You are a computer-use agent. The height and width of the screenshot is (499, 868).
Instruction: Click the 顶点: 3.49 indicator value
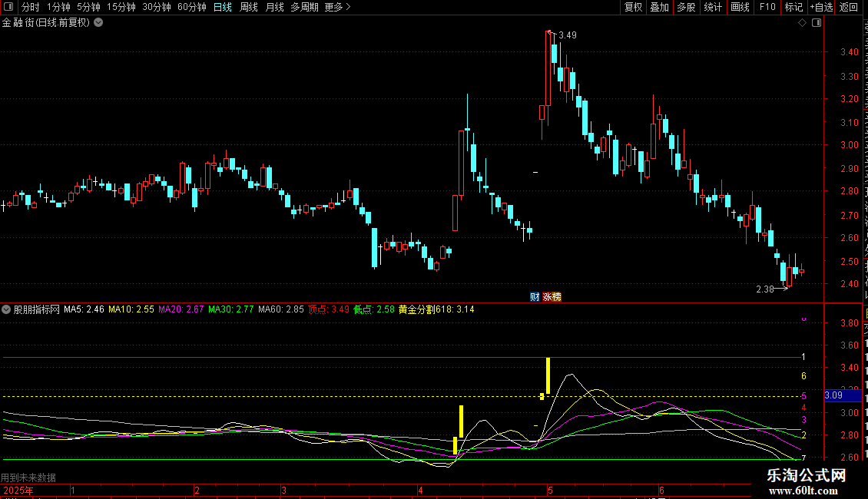point(329,309)
